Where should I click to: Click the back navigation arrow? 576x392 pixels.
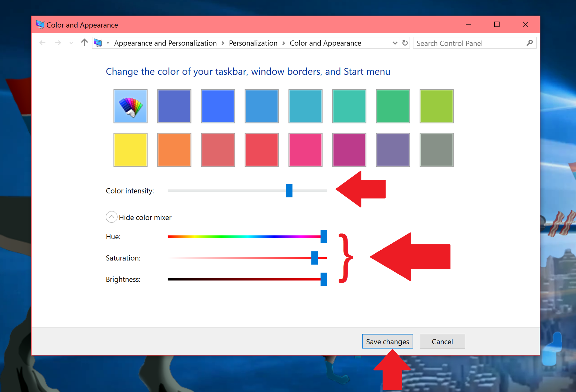(x=42, y=43)
